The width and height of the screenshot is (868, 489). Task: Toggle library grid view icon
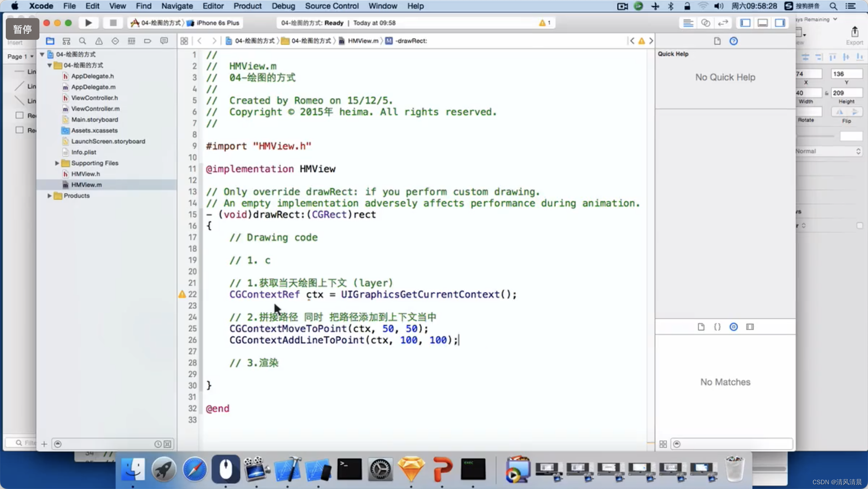663,444
